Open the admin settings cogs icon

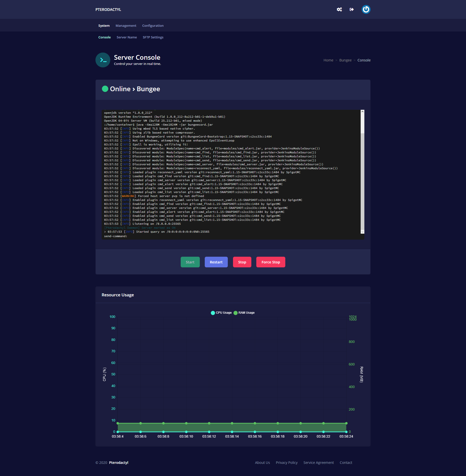[x=339, y=9]
